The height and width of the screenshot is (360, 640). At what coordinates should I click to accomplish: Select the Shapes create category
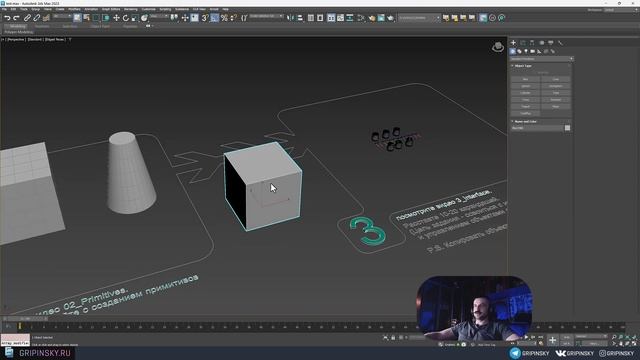[519, 51]
